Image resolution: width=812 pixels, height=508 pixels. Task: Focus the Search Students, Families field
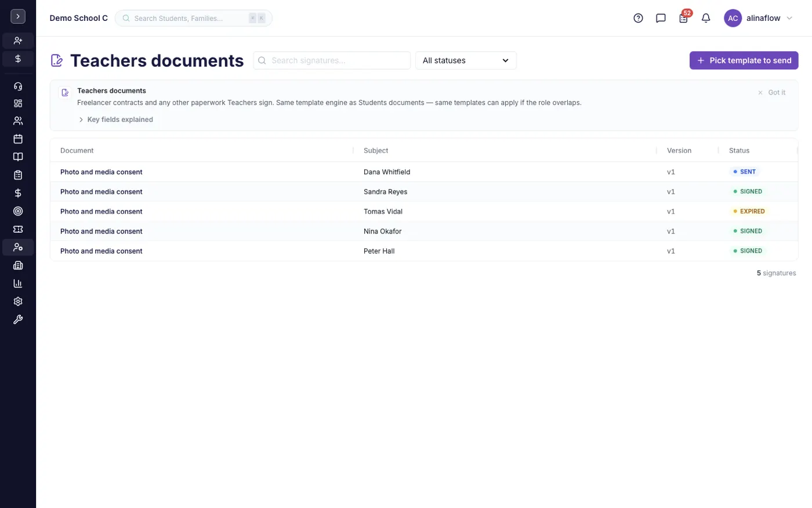pos(194,18)
